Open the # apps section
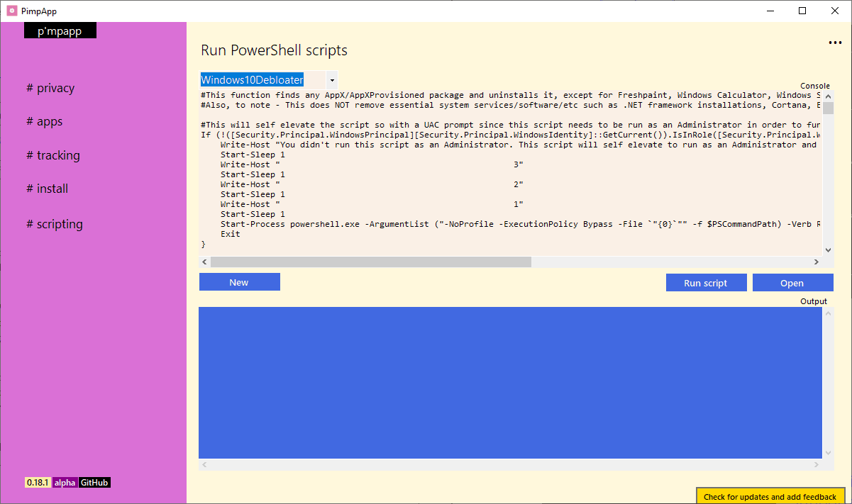This screenshot has width=852, height=504. (x=44, y=121)
